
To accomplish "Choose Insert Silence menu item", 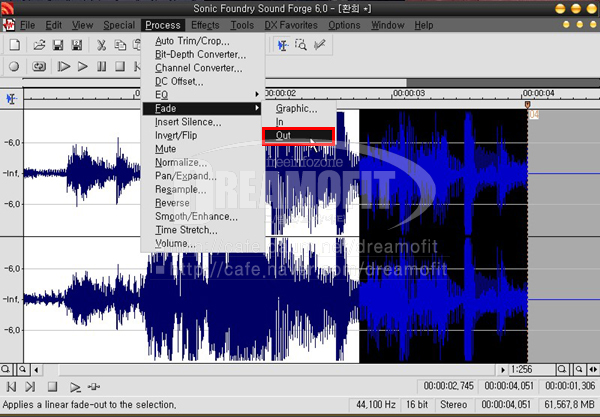I will coord(202,122).
